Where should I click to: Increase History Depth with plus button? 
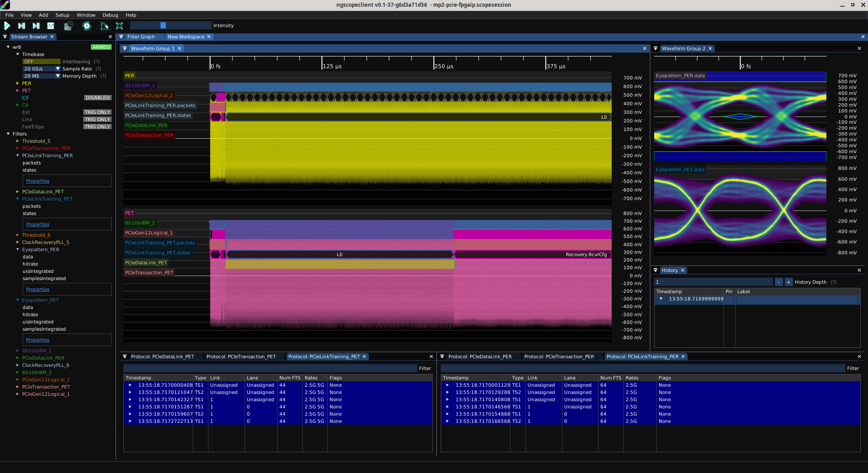point(788,282)
